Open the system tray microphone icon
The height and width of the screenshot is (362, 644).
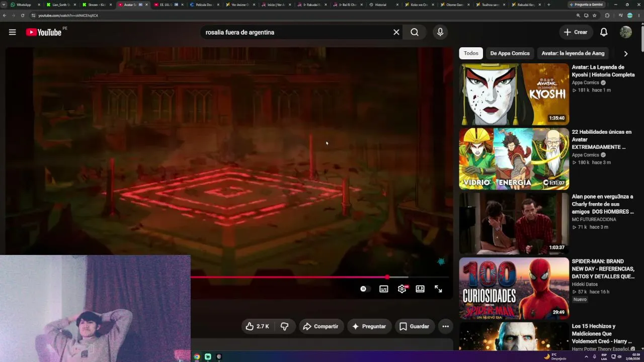tap(594, 356)
